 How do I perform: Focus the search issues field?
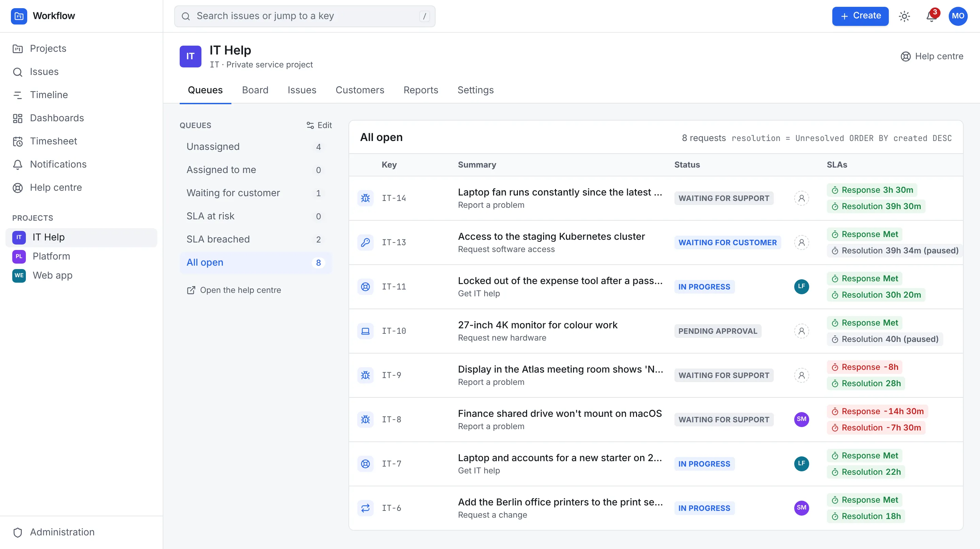(305, 16)
